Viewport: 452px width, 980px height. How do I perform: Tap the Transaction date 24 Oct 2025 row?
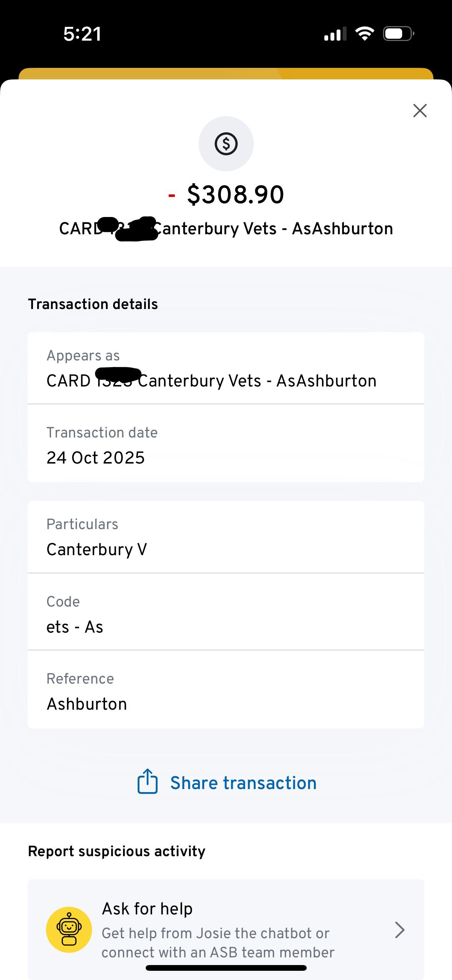pyautogui.click(x=226, y=445)
